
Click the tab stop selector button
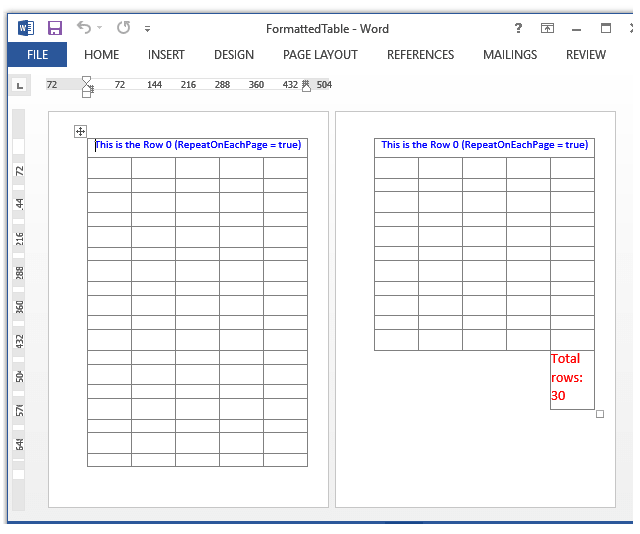pyautogui.click(x=20, y=85)
